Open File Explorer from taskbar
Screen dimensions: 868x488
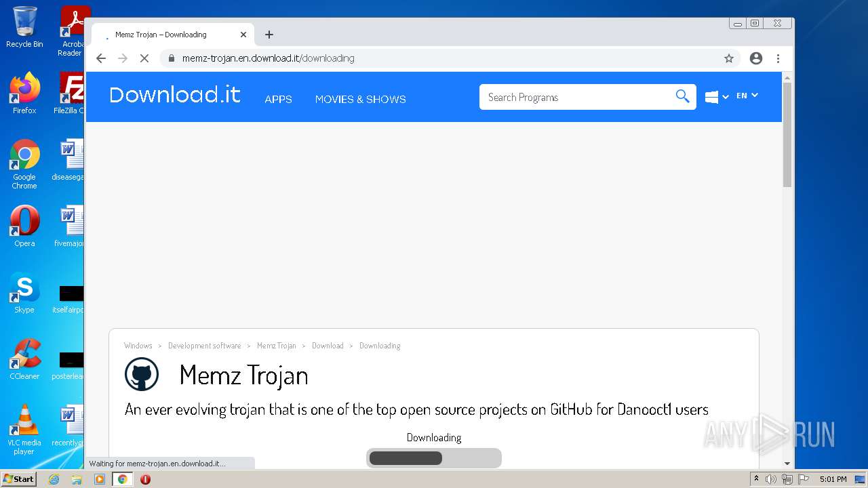[77, 479]
